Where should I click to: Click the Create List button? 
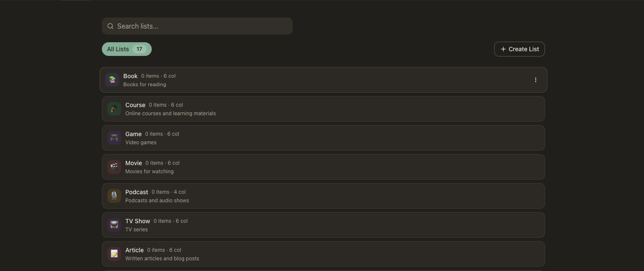click(x=519, y=49)
